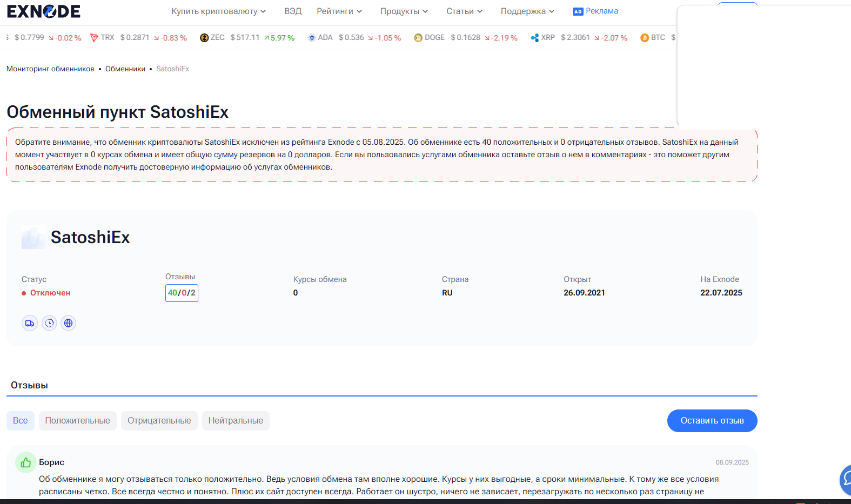Open the Обменники breadcrumb link

(x=125, y=69)
